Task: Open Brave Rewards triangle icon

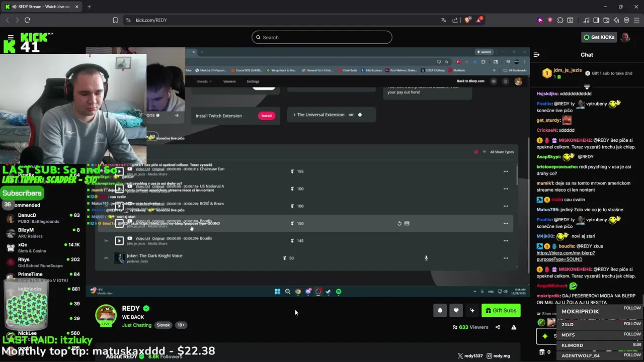Action: 479,20
